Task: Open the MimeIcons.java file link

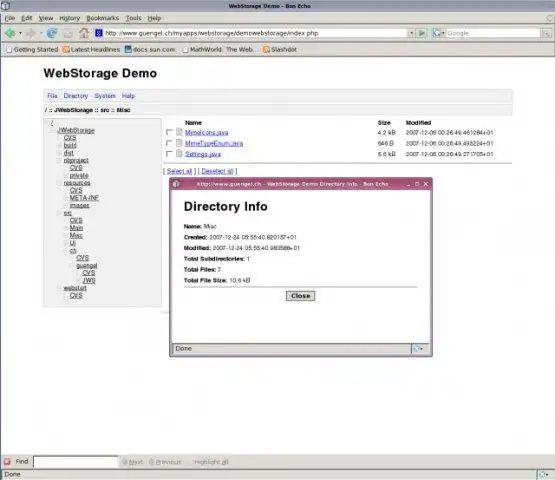Action: coord(206,132)
